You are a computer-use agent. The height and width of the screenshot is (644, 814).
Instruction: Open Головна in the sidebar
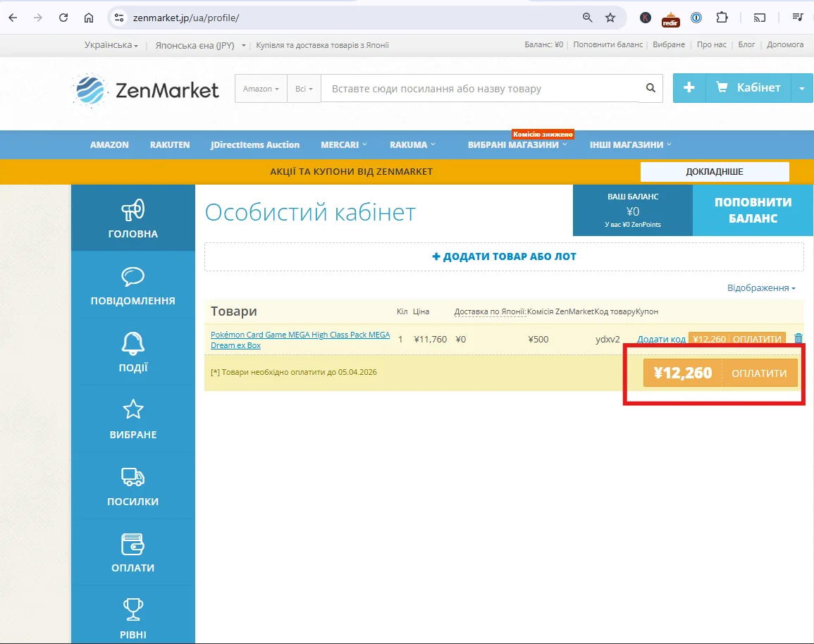click(133, 218)
